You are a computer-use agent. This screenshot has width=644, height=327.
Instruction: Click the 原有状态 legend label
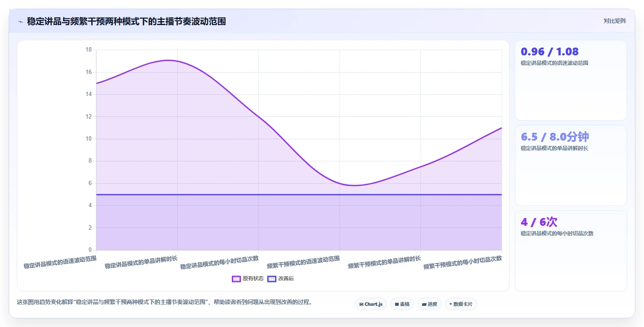[253, 279]
